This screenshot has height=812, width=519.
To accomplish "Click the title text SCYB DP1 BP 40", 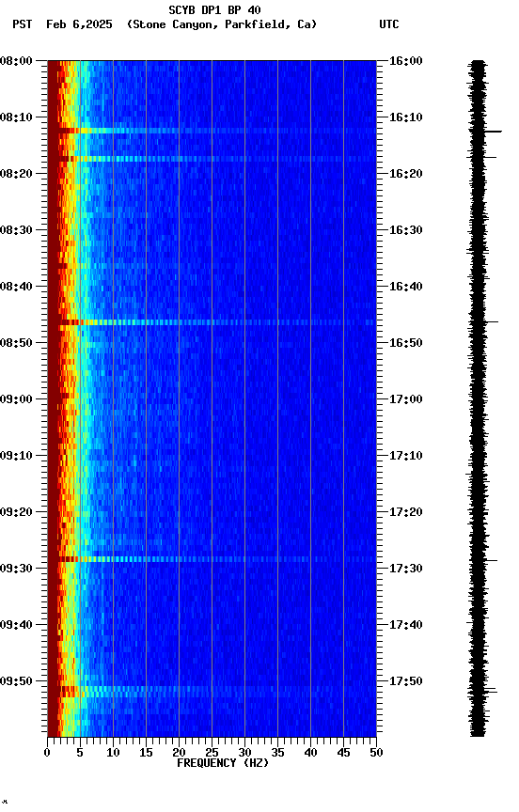I will point(214,10).
